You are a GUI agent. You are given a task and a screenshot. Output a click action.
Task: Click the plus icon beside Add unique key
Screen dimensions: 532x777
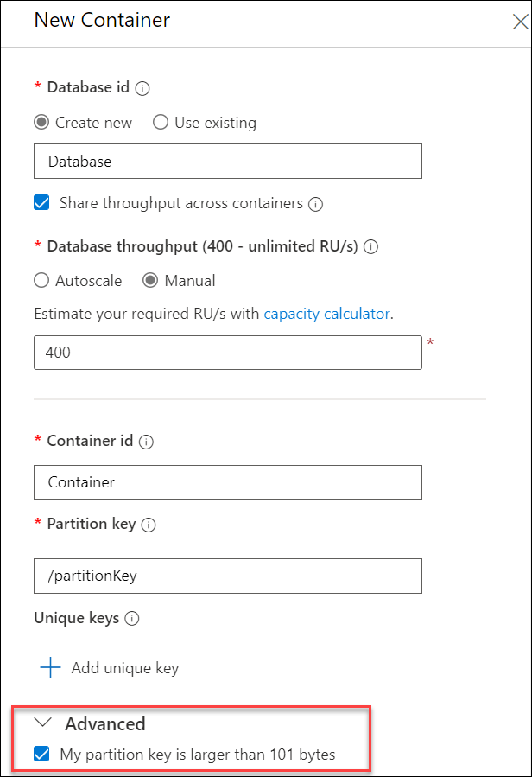point(51,667)
